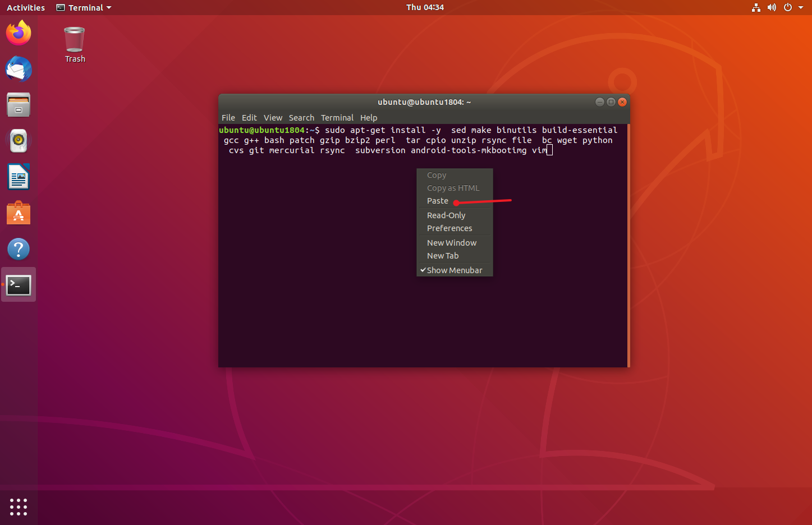Click the Activities button
812x525 pixels.
(26, 8)
